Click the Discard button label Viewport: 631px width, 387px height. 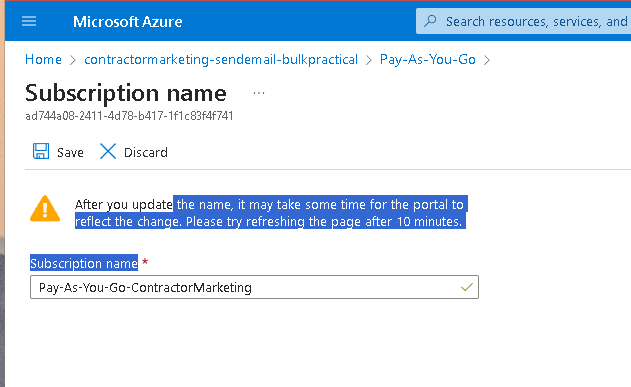click(146, 152)
